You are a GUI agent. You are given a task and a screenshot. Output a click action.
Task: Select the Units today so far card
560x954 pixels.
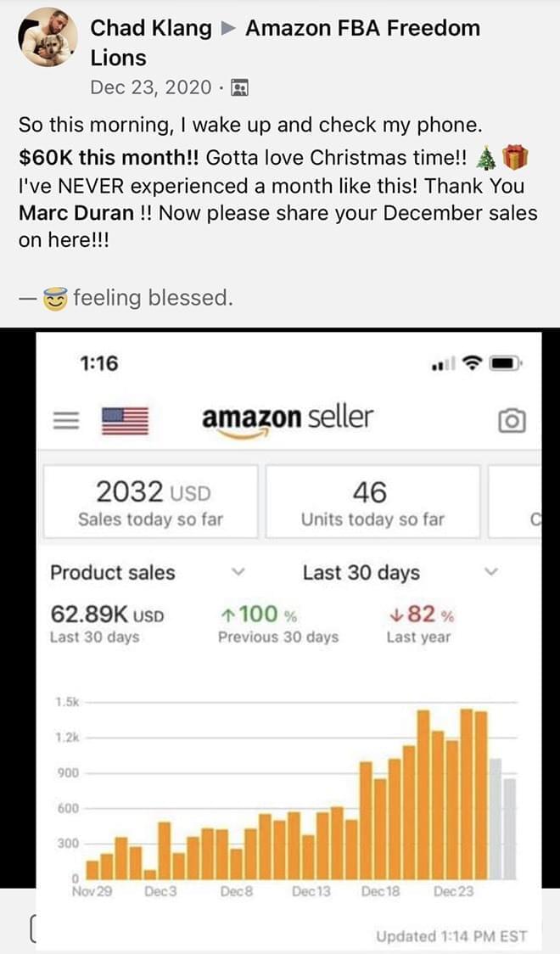[x=372, y=502]
